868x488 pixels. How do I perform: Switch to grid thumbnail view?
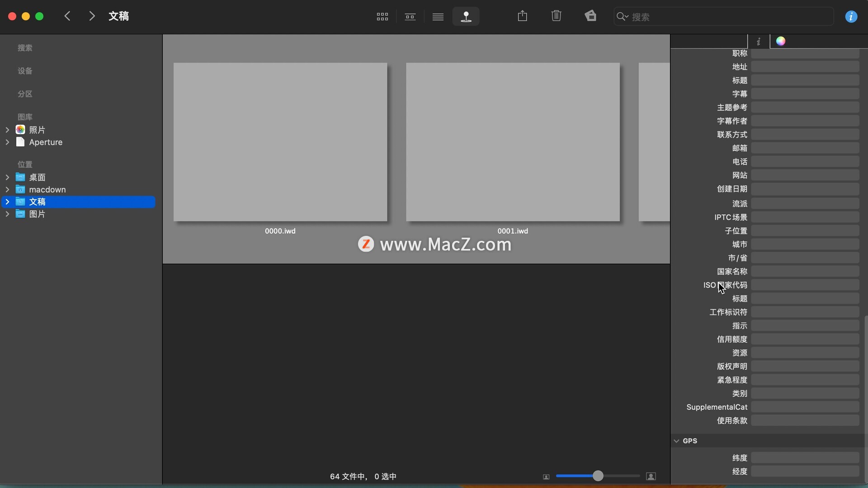pyautogui.click(x=382, y=17)
